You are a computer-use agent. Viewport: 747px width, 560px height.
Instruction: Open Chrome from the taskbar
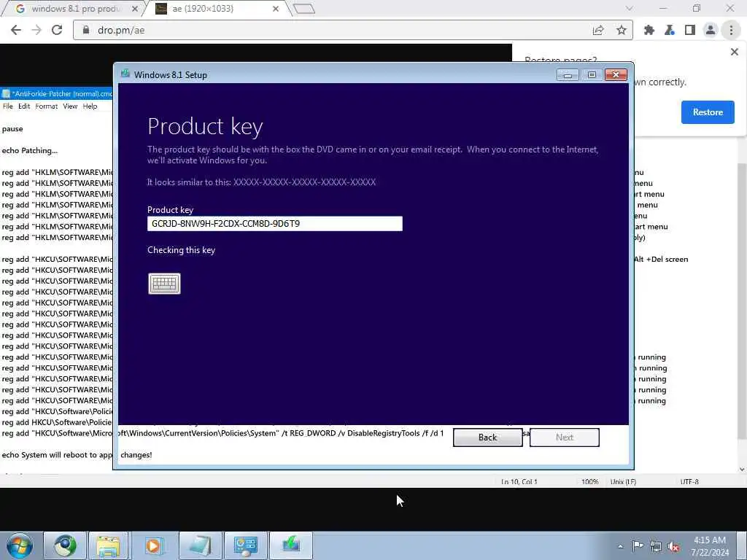(x=64, y=545)
